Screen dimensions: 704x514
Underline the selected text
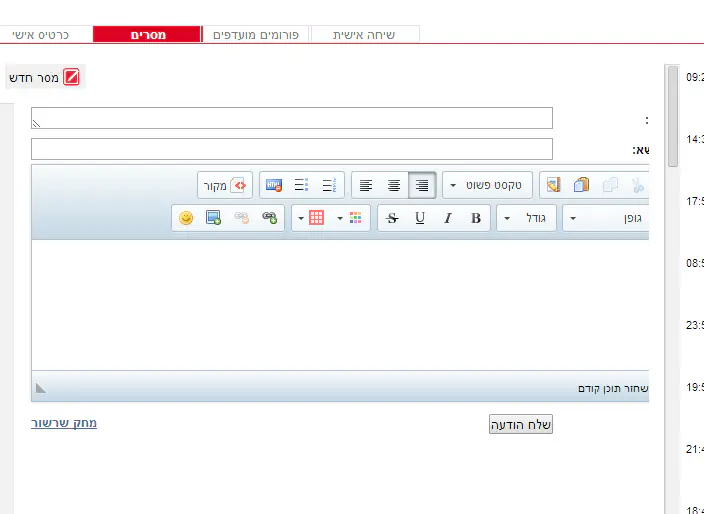pyautogui.click(x=420, y=218)
